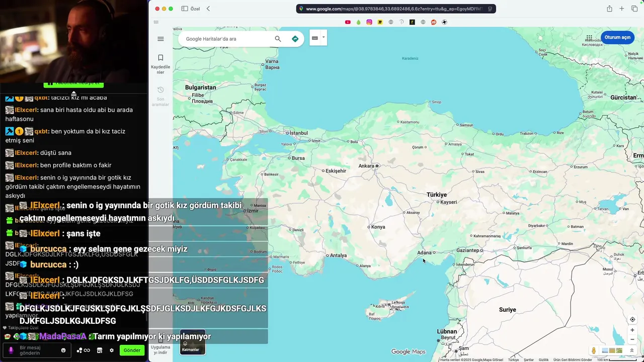Click the keyboard input tools icon
Viewport: 644px width, 362px height.
point(315,38)
